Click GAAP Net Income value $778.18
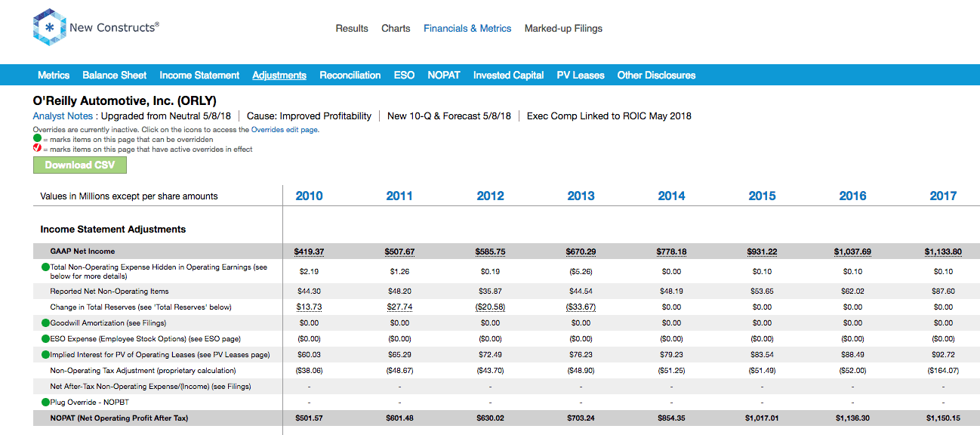The height and width of the screenshot is (435, 980). [671, 251]
